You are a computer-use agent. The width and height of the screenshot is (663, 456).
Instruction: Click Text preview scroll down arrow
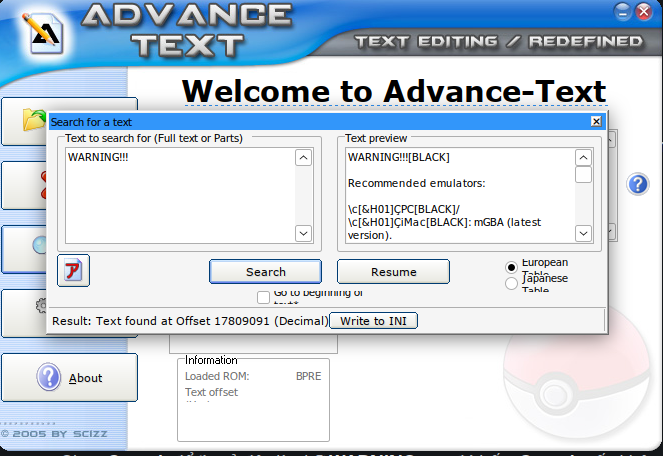pyautogui.click(x=583, y=233)
